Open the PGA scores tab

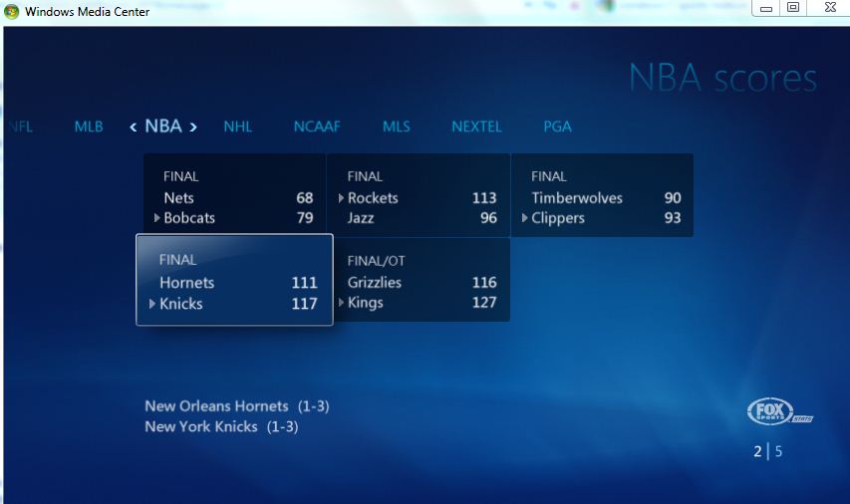(557, 126)
